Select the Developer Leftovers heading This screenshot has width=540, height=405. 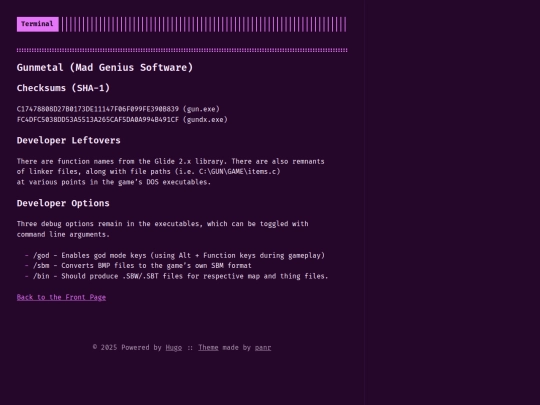(x=69, y=141)
